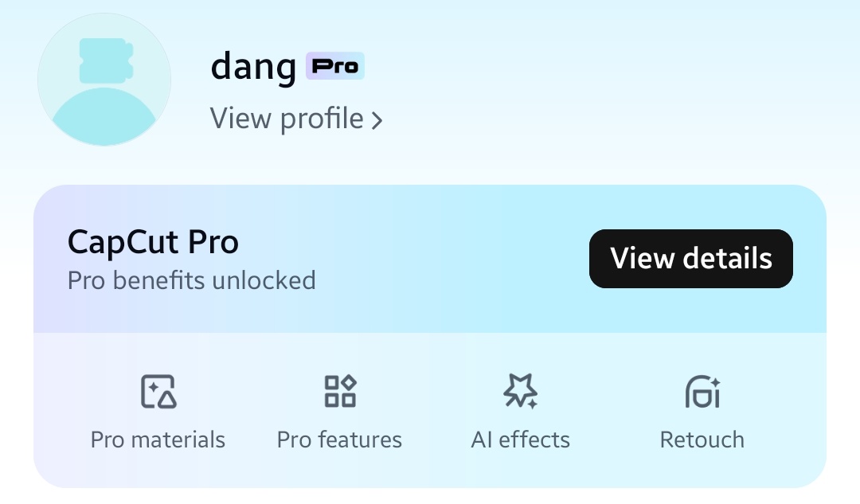860x504 pixels.
Task: Choose the AI effects label
Action: [x=521, y=440]
